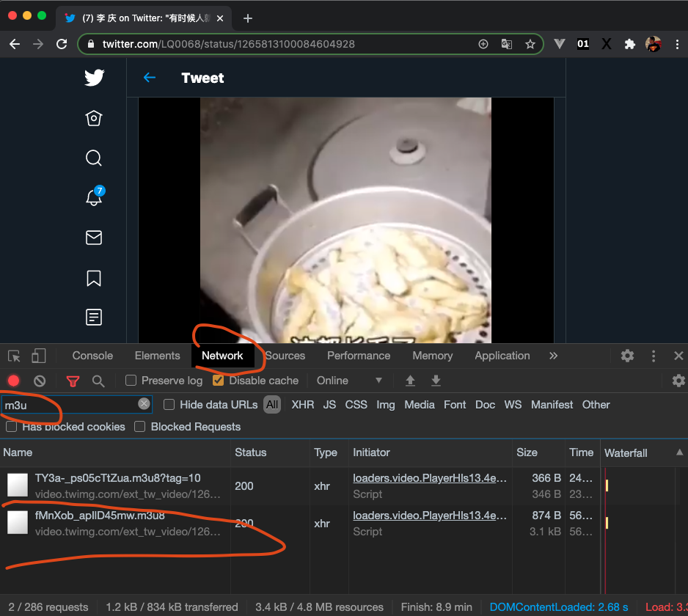
Task: Uncheck Disable cache checkbox
Action: pos(218,381)
